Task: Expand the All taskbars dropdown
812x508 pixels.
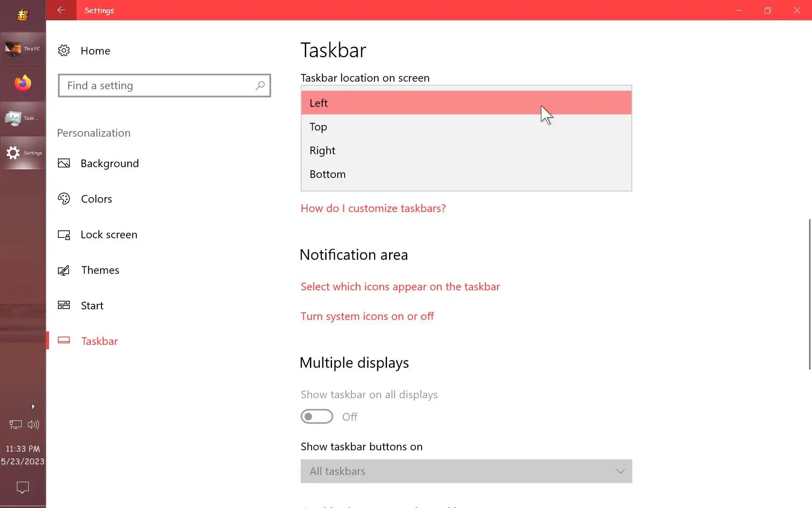Action: [466, 471]
